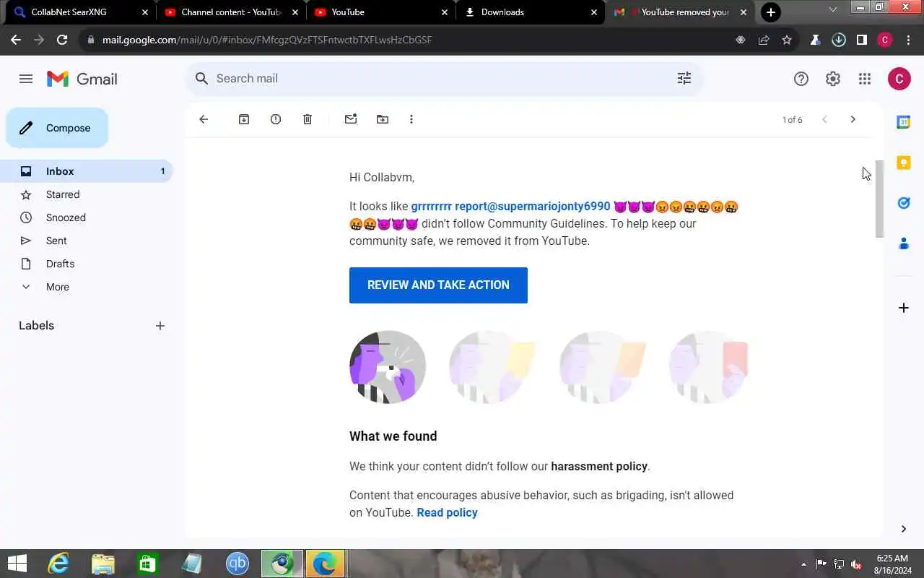Open Gmail Support help icon
Screen dimensions: 924x578
801,79
